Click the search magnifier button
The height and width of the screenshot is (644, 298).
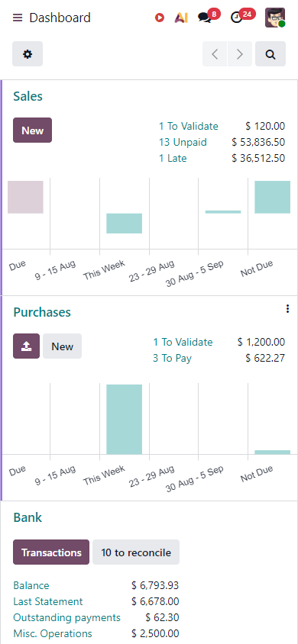(270, 54)
